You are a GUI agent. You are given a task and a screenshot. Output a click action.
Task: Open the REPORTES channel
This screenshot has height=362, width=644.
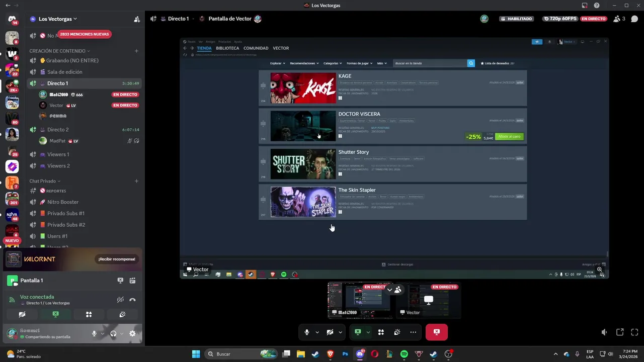coord(84,191)
